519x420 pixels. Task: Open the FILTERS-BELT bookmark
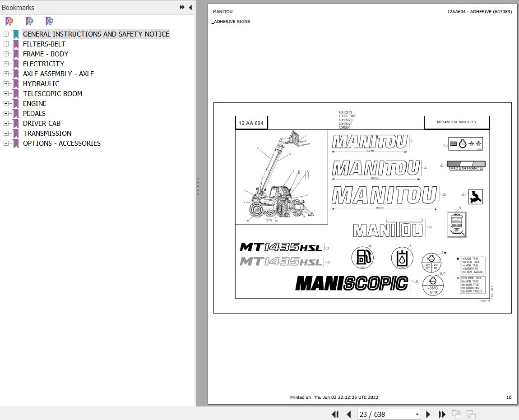point(44,44)
